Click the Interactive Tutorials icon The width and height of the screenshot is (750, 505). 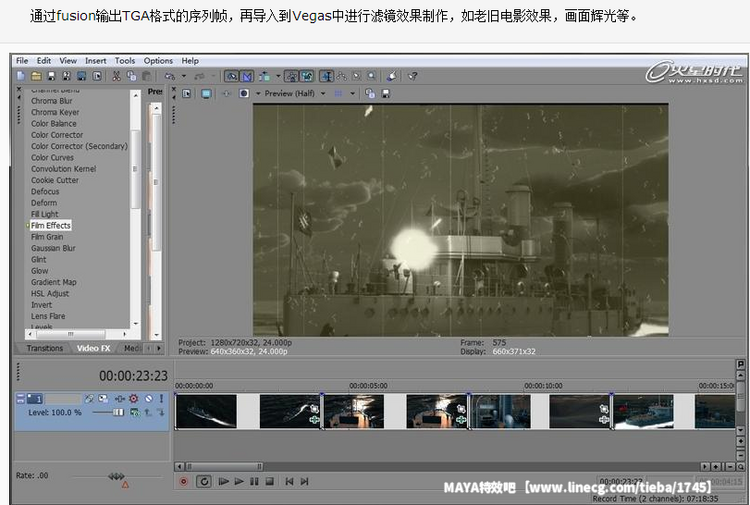click(x=392, y=76)
